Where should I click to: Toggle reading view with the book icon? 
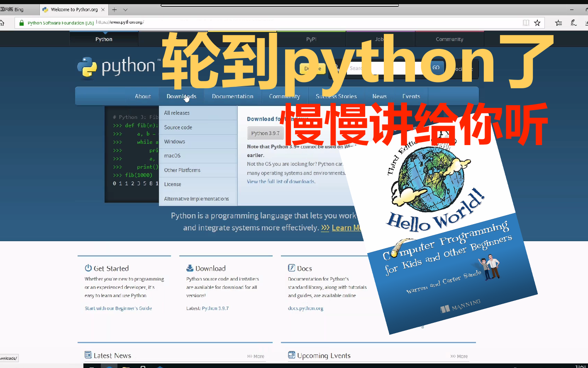point(525,23)
